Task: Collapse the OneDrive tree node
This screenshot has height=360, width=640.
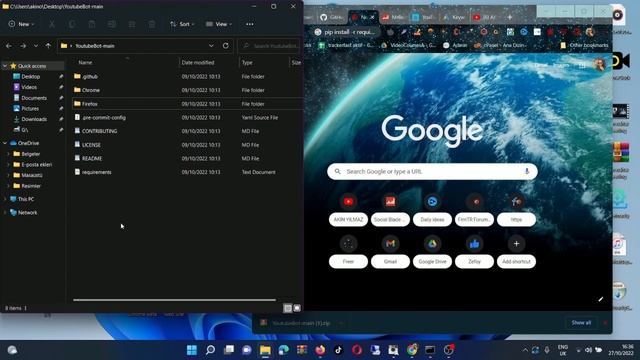Action: click(5, 143)
